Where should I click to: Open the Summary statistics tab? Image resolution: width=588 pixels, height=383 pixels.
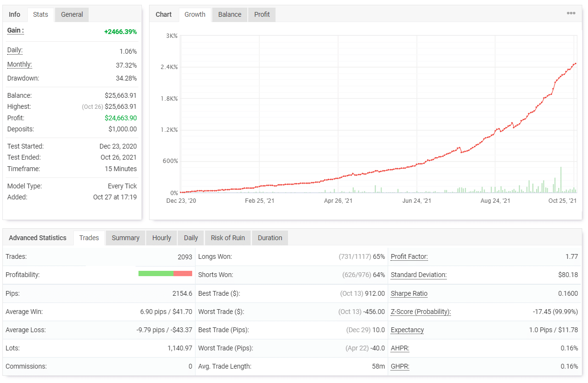pyautogui.click(x=125, y=238)
